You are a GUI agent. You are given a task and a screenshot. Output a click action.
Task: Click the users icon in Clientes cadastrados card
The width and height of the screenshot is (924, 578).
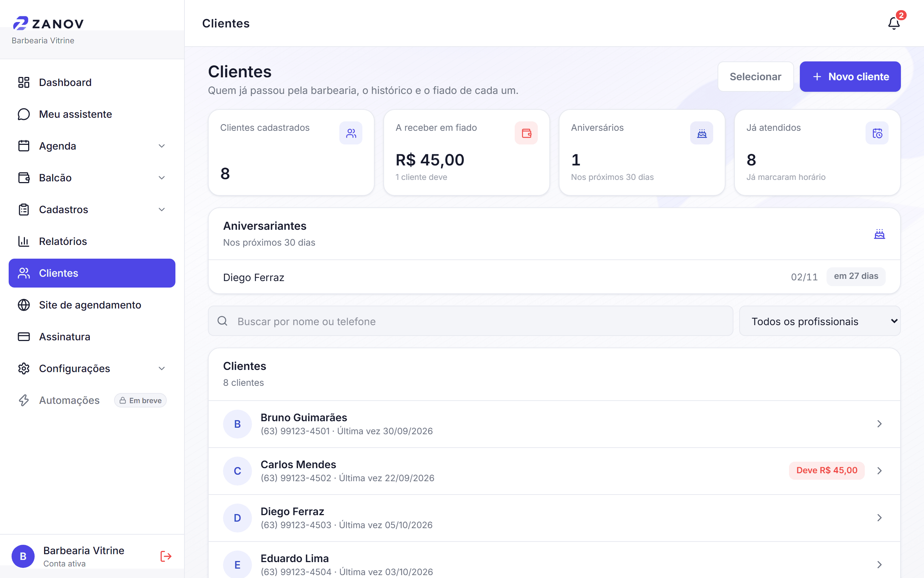[x=351, y=133]
